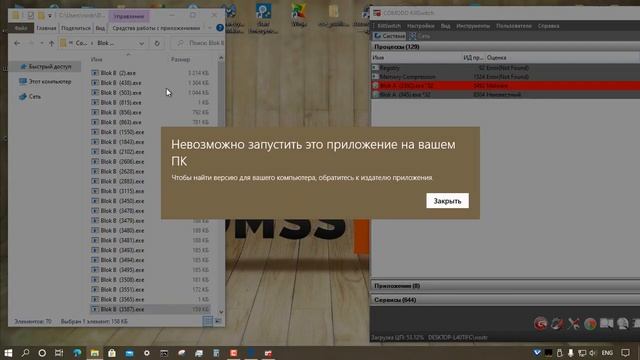Open the Файл tab in Explorer
Viewport: 640px width, 360px height.
pyautogui.click(x=21, y=28)
